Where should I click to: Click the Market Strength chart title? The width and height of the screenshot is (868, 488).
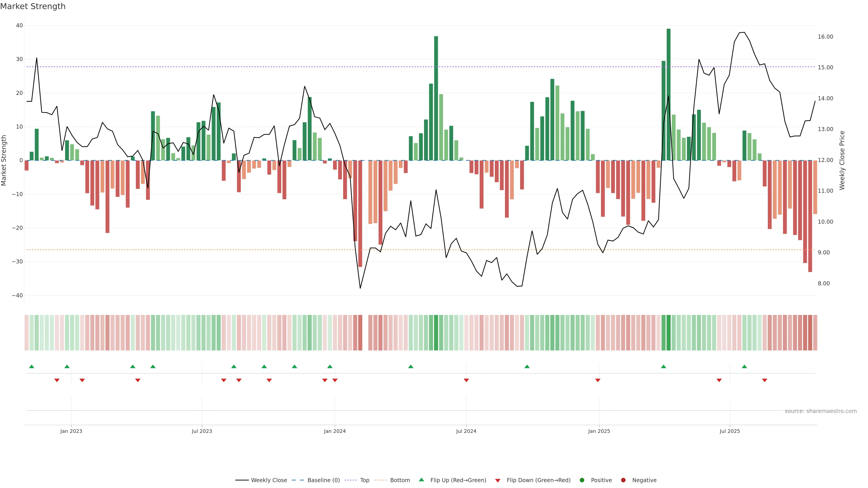pyautogui.click(x=33, y=6)
